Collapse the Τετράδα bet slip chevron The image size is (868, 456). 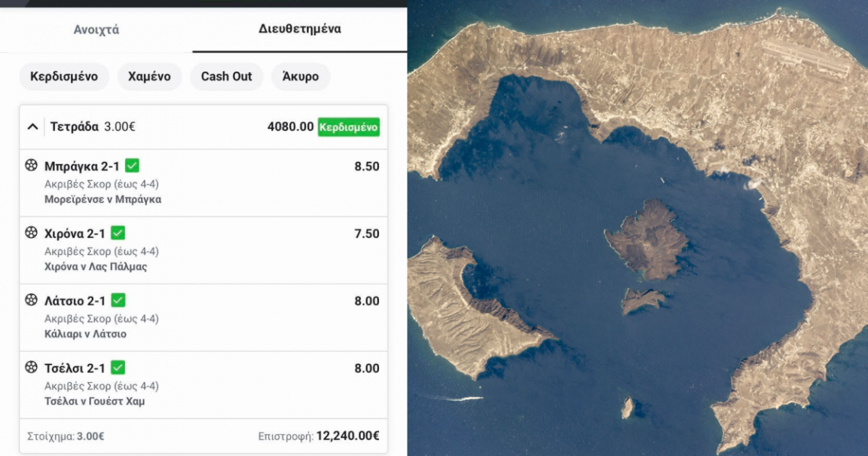tap(32, 127)
